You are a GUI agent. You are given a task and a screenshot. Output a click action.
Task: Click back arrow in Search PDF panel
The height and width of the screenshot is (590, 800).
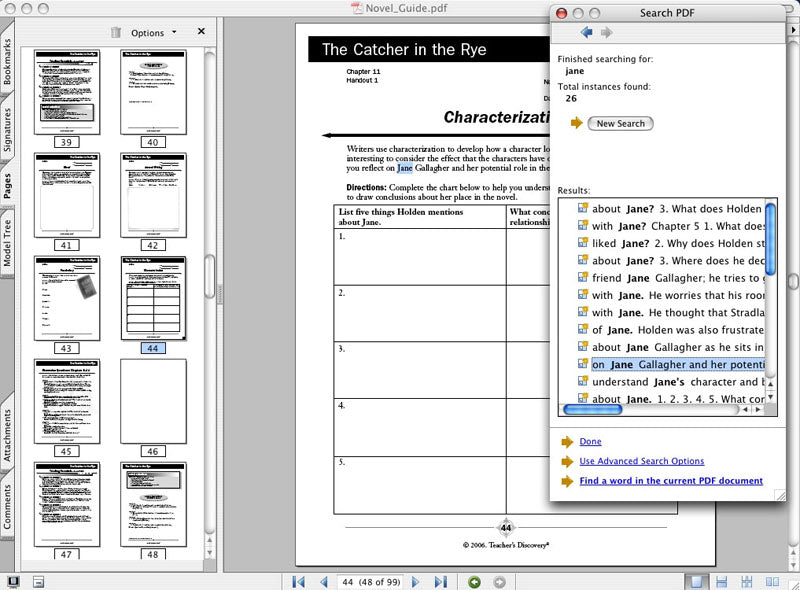point(587,31)
